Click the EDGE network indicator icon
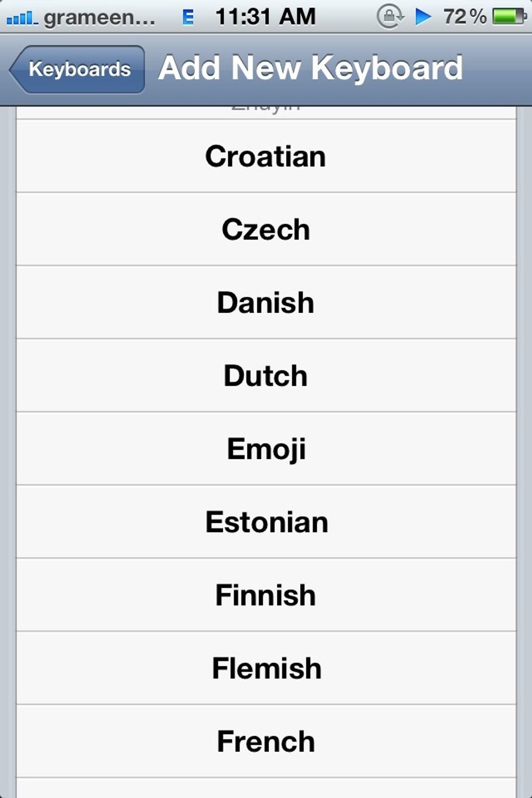532x798 pixels. (187, 15)
